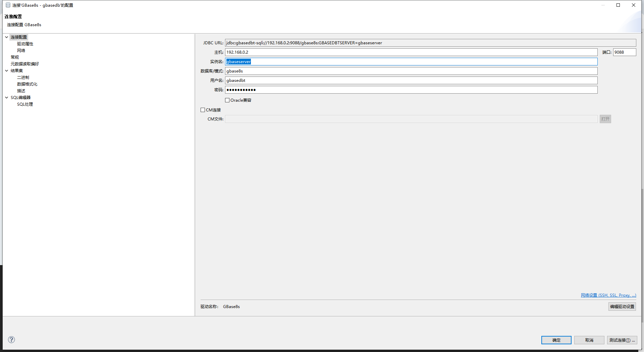Viewport: 644px width, 352px height.
Task: Click the 数据库/模式 input field
Action: tap(411, 71)
